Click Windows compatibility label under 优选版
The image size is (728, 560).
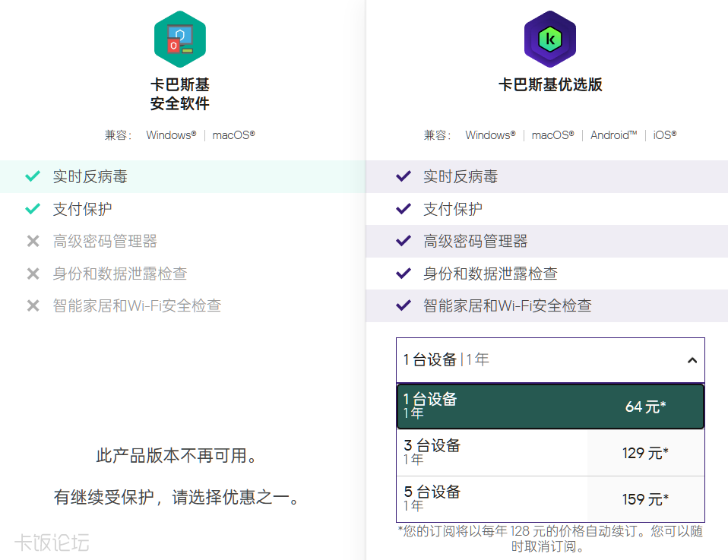point(490,135)
